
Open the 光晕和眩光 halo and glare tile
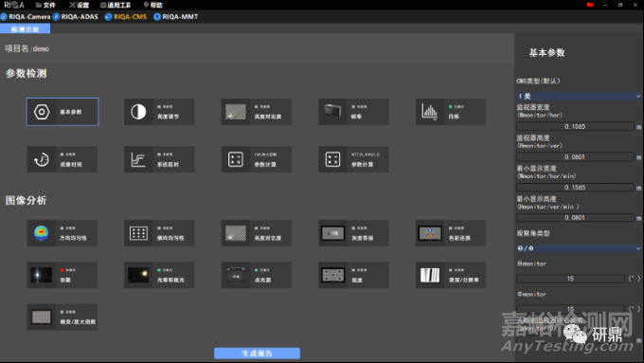tap(159, 275)
